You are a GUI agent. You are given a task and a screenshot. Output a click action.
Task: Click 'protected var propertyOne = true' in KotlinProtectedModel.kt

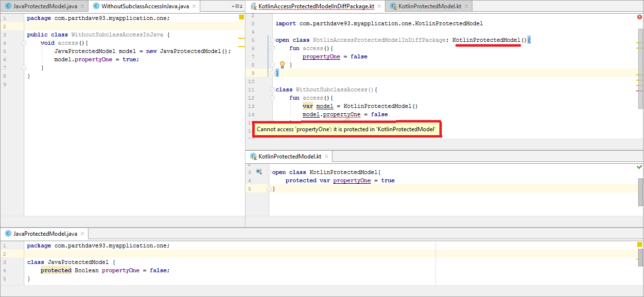click(x=340, y=180)
